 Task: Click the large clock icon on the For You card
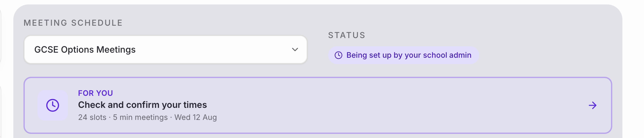53,105
